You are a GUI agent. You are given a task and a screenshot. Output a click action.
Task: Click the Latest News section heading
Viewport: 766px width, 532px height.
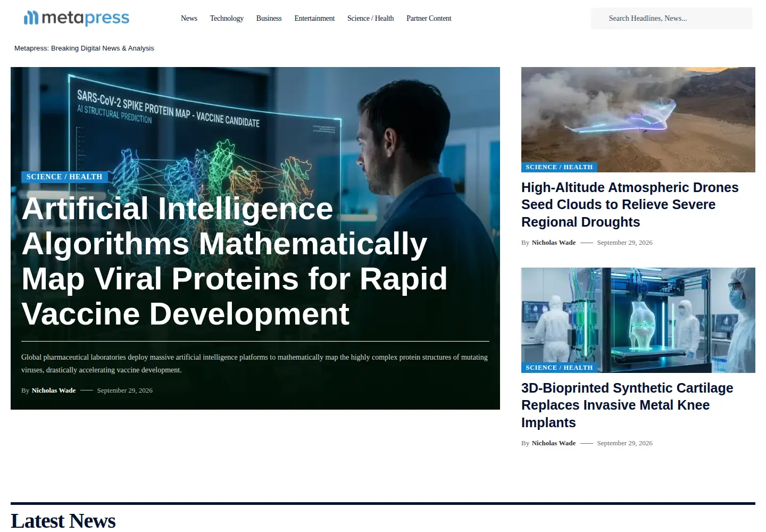tap(63, 521)
